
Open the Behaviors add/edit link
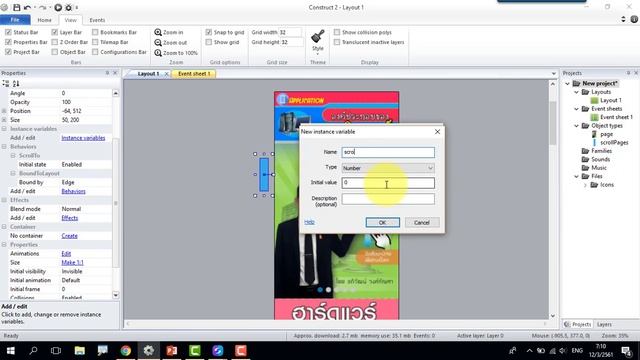click(73, 191)
